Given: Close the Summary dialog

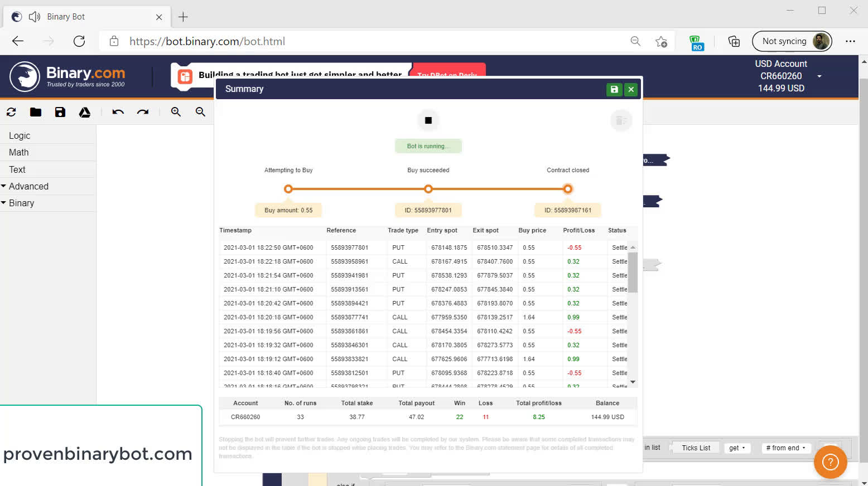Looking at the screenshot, I should coord(631,89).
